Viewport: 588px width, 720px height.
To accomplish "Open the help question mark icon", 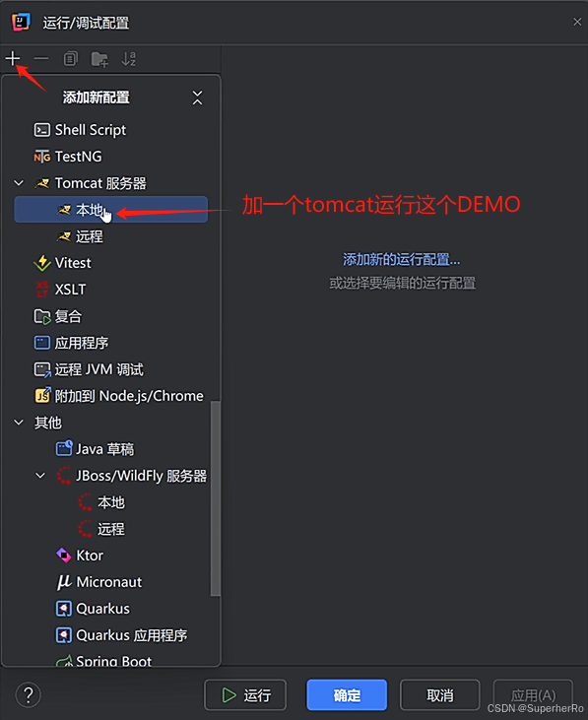I will 28,695.
